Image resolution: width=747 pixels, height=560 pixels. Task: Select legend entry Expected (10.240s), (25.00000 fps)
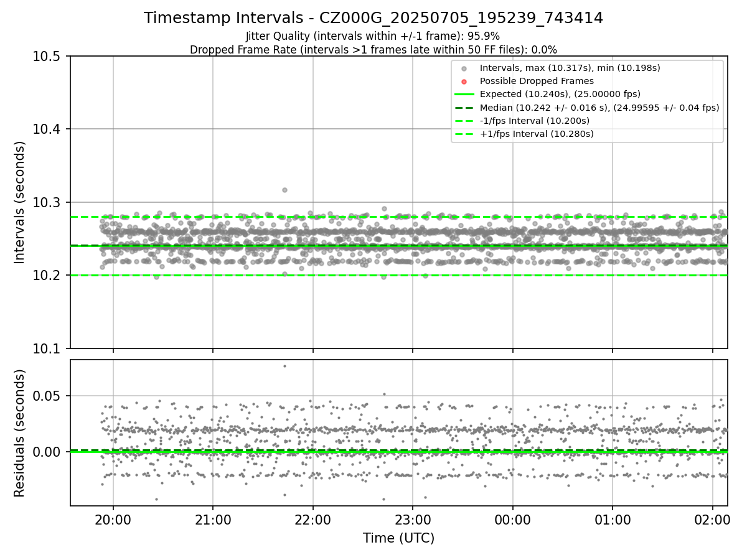point(560,94)
